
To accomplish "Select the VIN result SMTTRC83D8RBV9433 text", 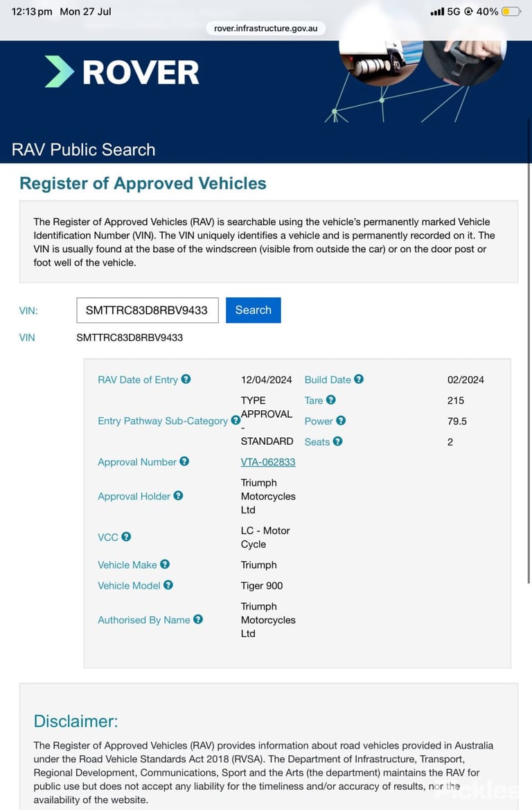I will 130,337.
